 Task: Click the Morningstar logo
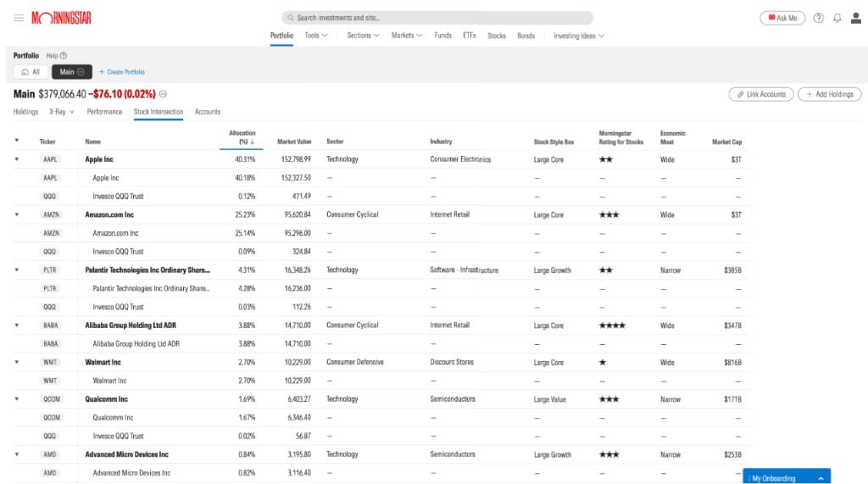coord(61,18)
